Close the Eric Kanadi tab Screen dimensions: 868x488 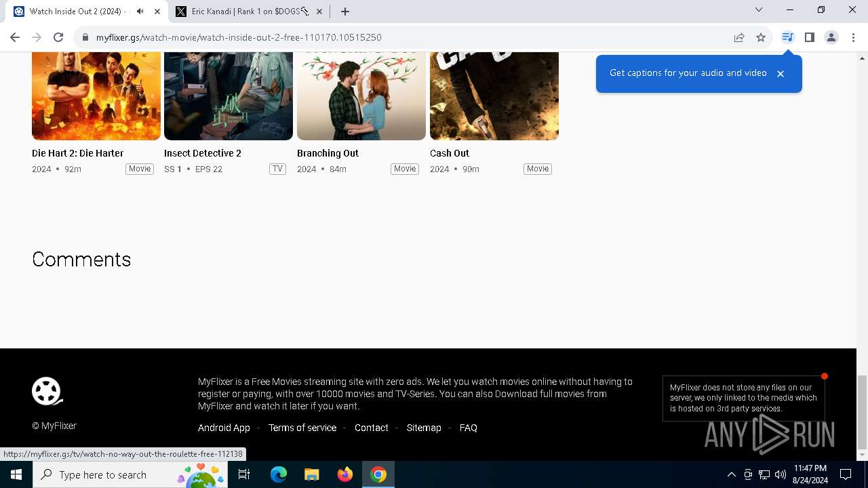[x=319, y=12]
